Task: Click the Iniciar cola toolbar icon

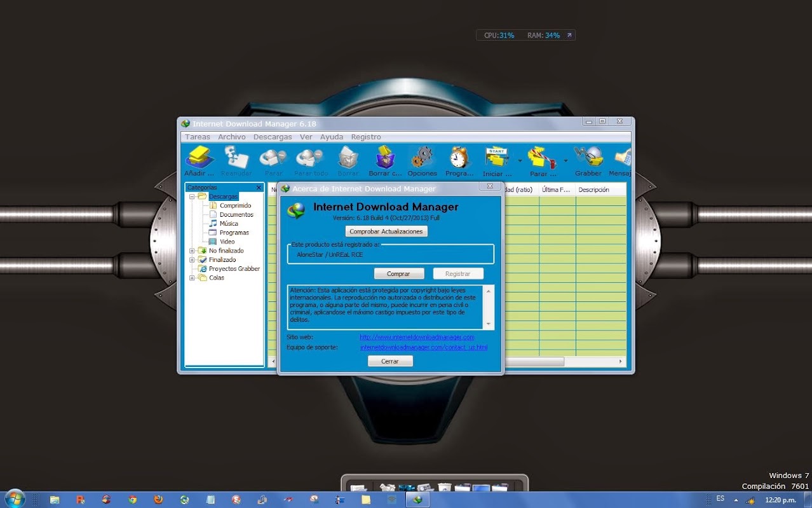Action: 497,158
